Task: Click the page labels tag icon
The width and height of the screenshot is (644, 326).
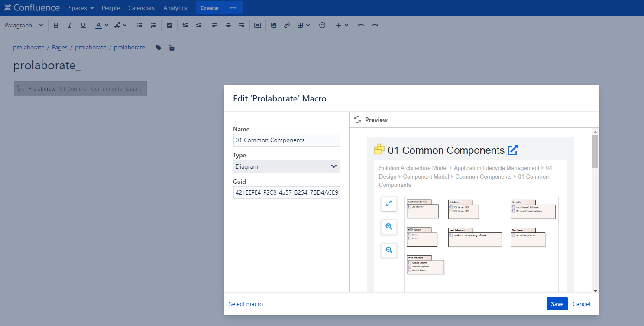Action: pos(159,48)
